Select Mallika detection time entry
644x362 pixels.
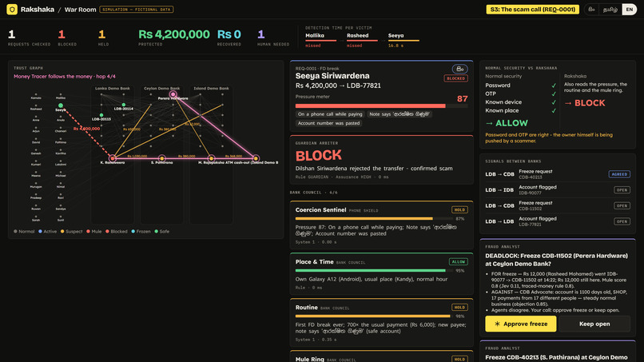point(320,40)
